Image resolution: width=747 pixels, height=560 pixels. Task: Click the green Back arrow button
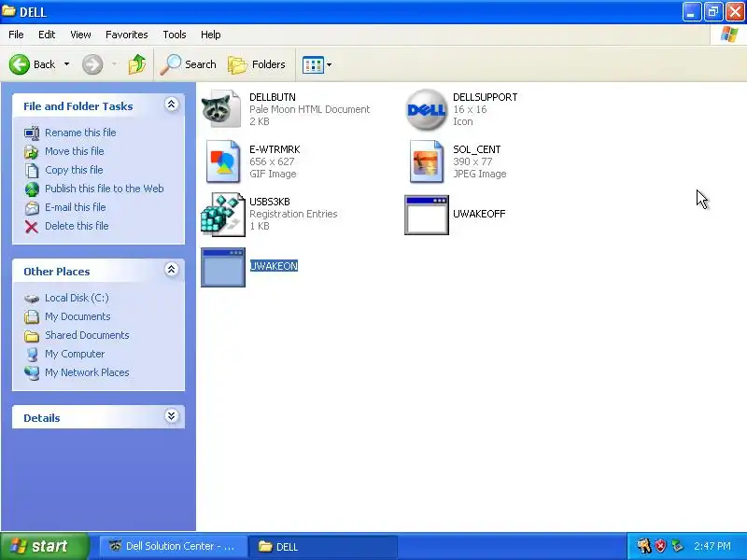pyautogui.click(x=20, y=64)
